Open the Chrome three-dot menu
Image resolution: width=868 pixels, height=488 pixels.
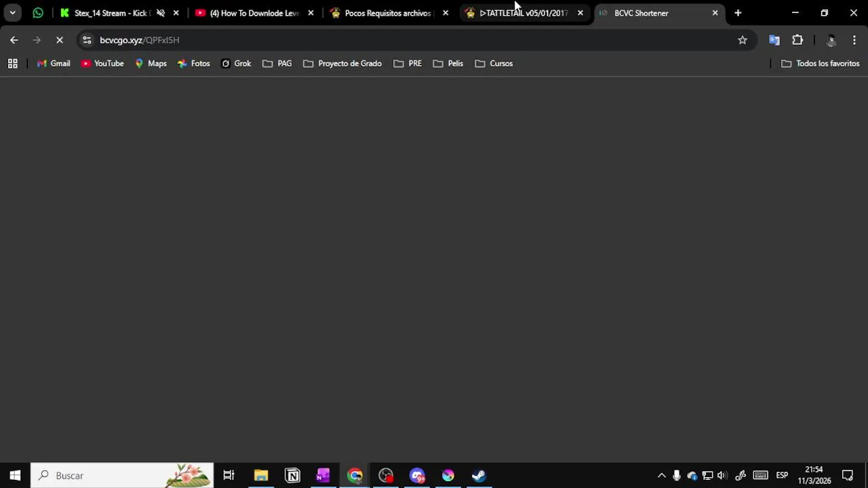[854, 40]
